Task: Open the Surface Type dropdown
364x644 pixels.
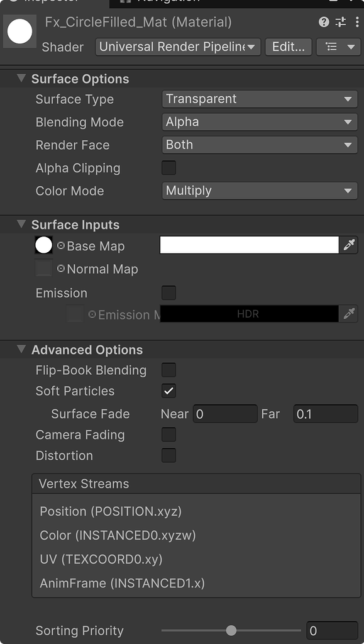Action: coord(259,99)
